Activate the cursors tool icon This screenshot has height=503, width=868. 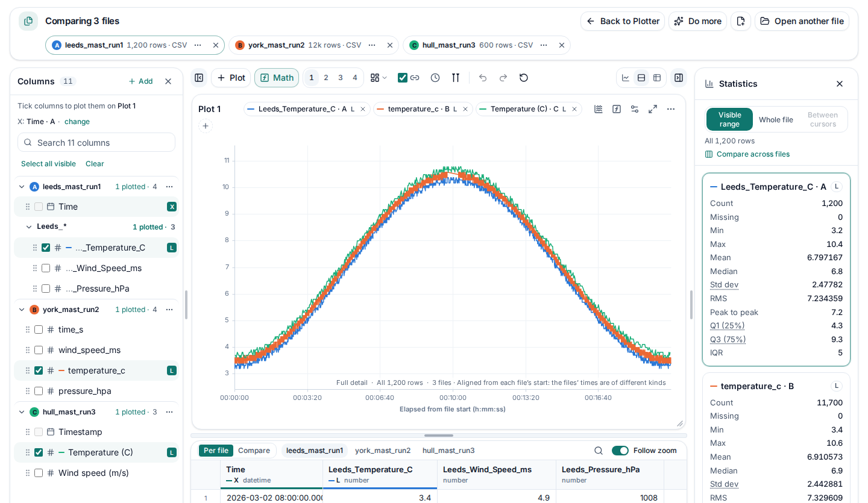456,78
